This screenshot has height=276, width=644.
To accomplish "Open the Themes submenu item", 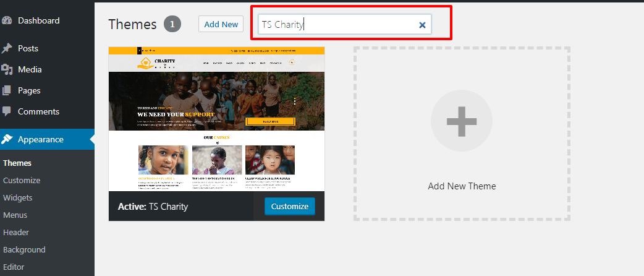I will click(17, 163).
